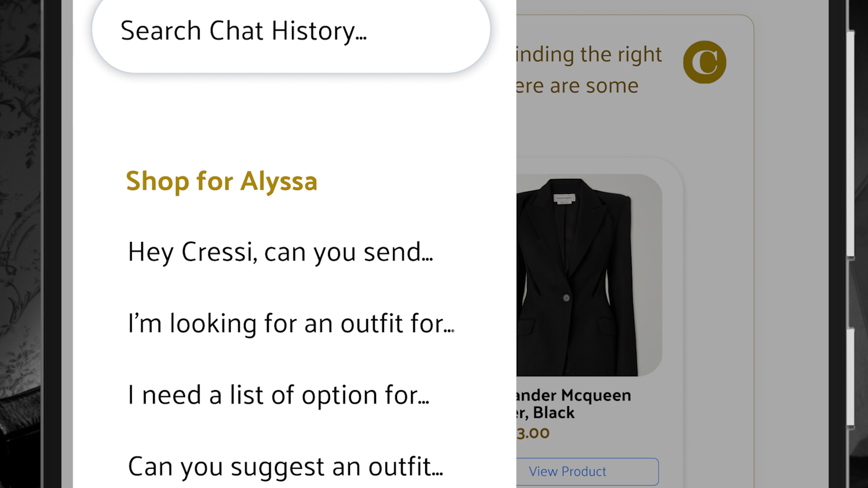
Task: Click the gold Cressi "C" avatar icon
Action: coord(704,62)
